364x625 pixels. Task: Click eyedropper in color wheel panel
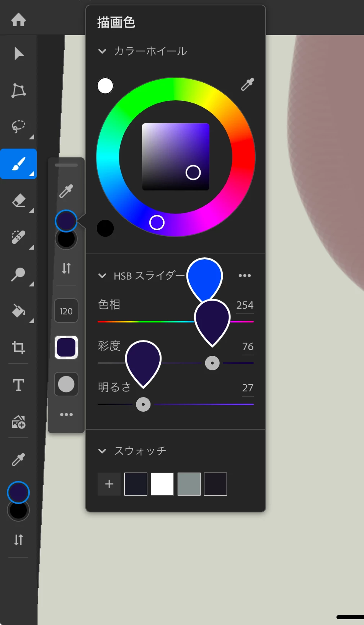pyautogui.click(x=248, y=84)
